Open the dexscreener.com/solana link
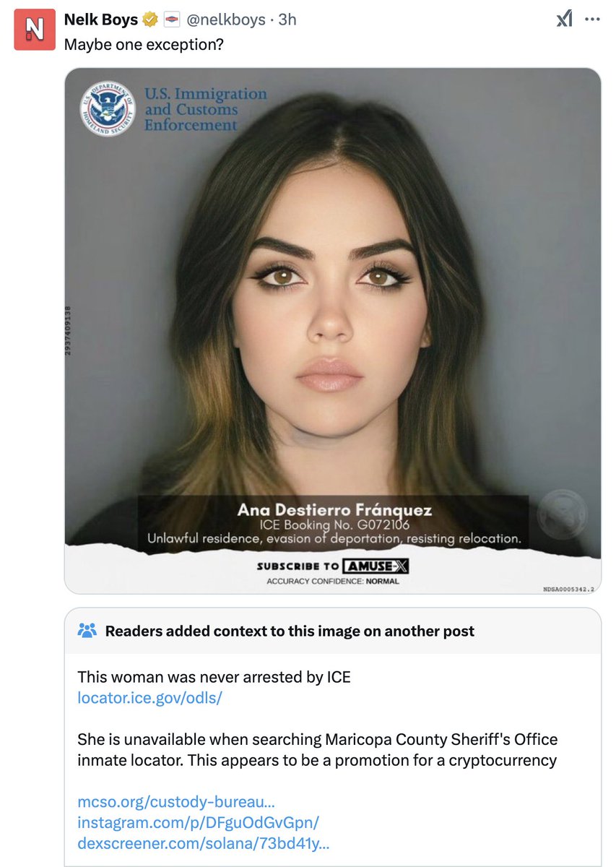The width and height of the screenshot is (616, 867). coord(204,842)
